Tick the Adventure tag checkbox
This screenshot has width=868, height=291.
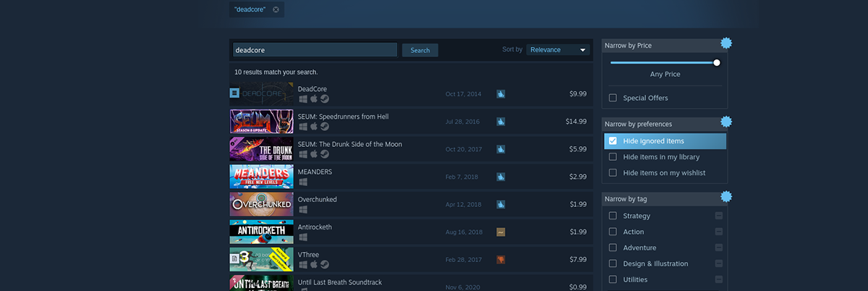click(613, 248)
